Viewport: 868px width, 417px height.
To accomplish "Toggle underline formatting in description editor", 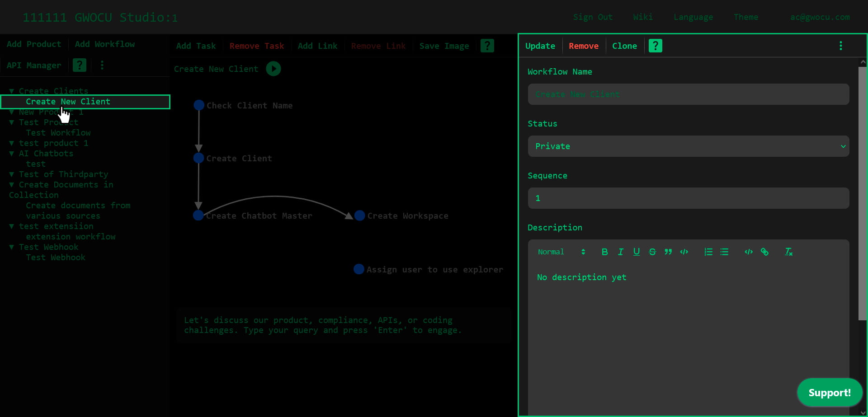I will click(x=636, y=252).
